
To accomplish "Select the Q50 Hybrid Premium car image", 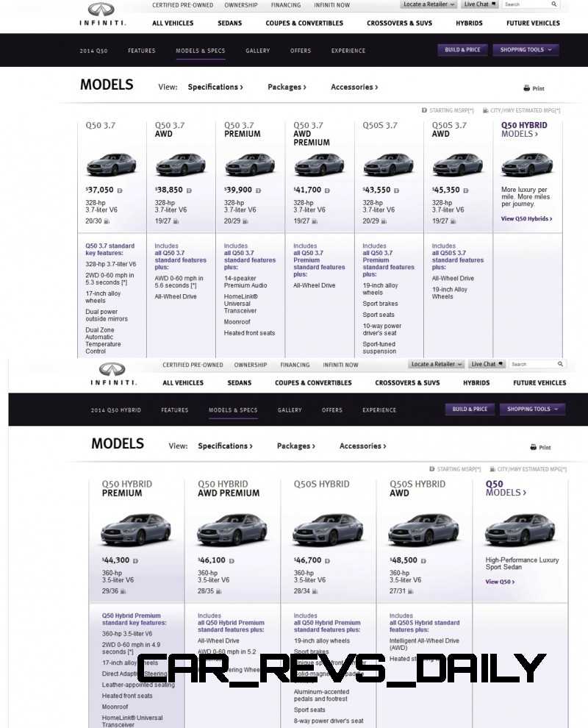I will tap(136, 529).
